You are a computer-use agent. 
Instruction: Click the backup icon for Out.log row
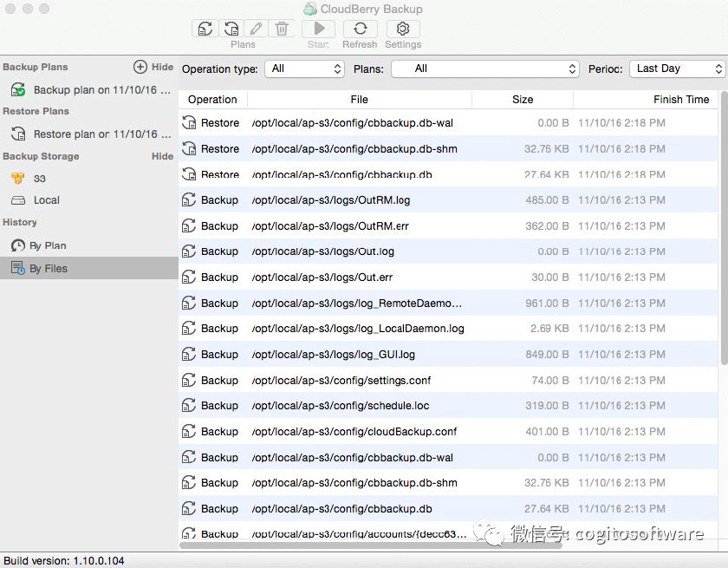[x=189, y=251]
